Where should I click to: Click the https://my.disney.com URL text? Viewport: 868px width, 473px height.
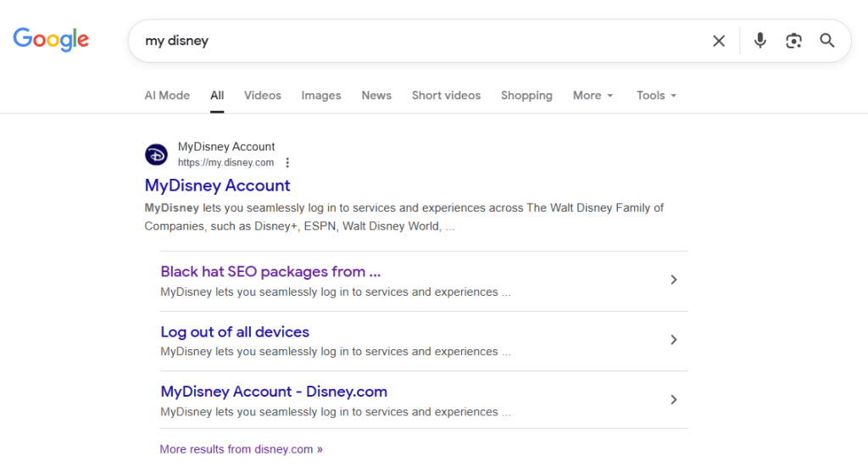click(x=225, y=163)
